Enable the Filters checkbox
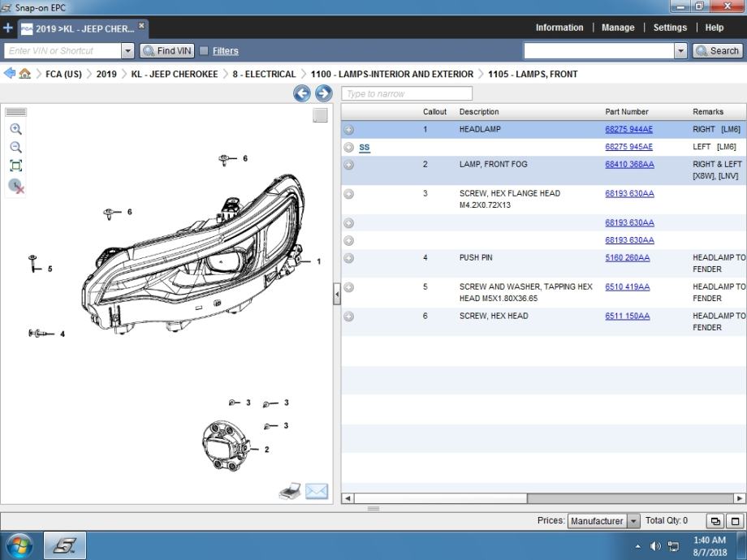Screen dimensions: 747x560 click(x=204, y=50)
